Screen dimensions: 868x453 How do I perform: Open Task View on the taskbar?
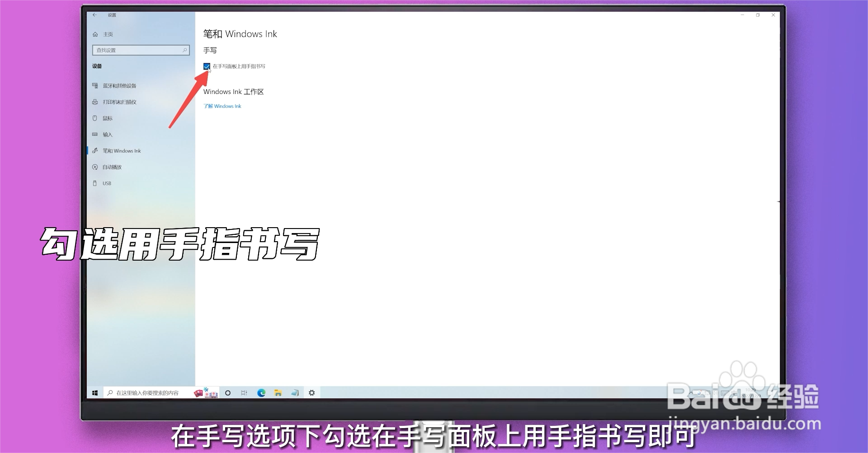(244, 392)
